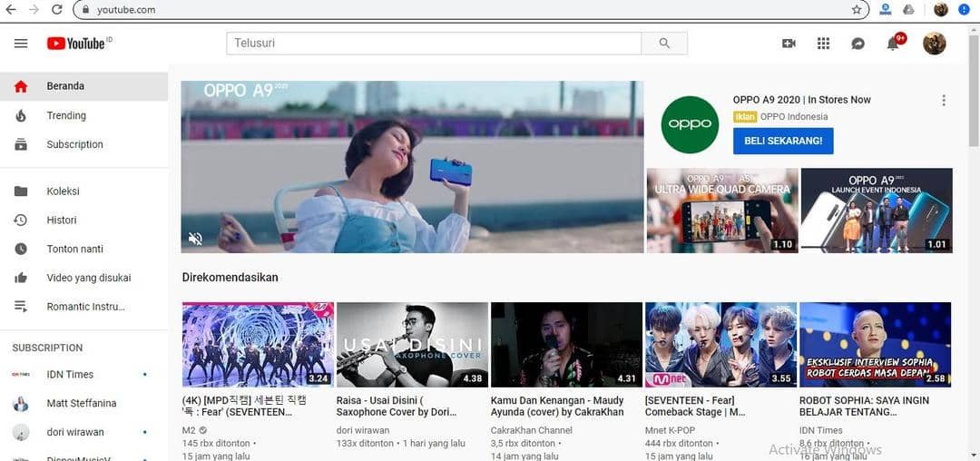980x461 pixels.
Task: Bookmark this page with star icon
Action: click(x=857, y=10)
